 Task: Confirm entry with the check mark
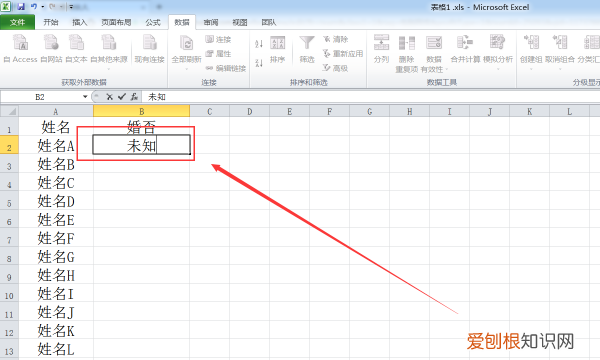[122, 97]
